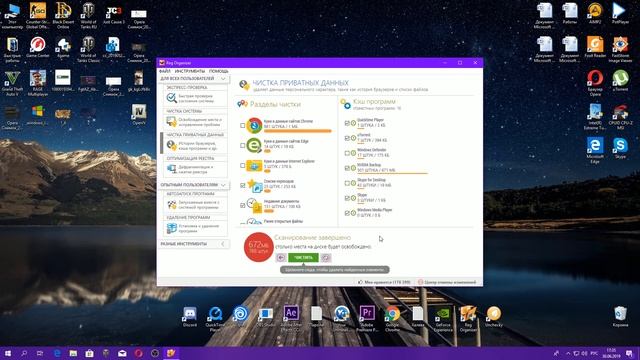Screen dimensions: 640x360
Task: Open the uninstall programs sidebar icon
Action: pyautogui.click(x=171, y=228)
